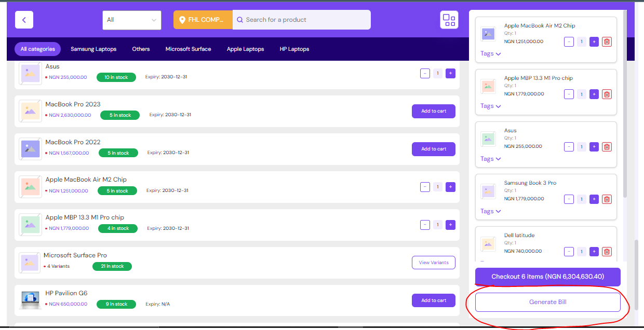Click the Search for a product field
Screen dimensions: 644x330
click(x=302, y=20)
